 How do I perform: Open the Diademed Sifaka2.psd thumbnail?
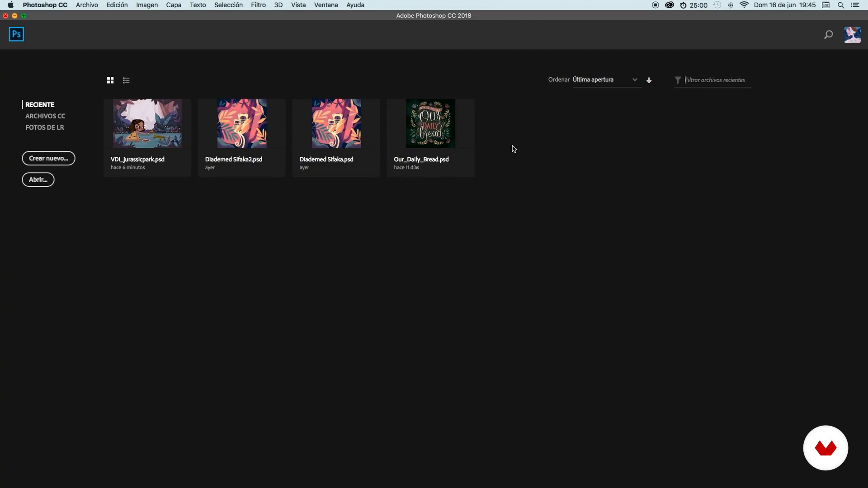coord(242,123)
